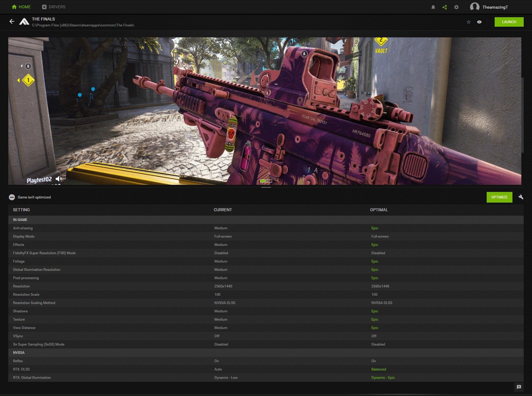The image size is (532, 396).
Task: Click current Off value for VSync
Action: [x=217, y=336]
